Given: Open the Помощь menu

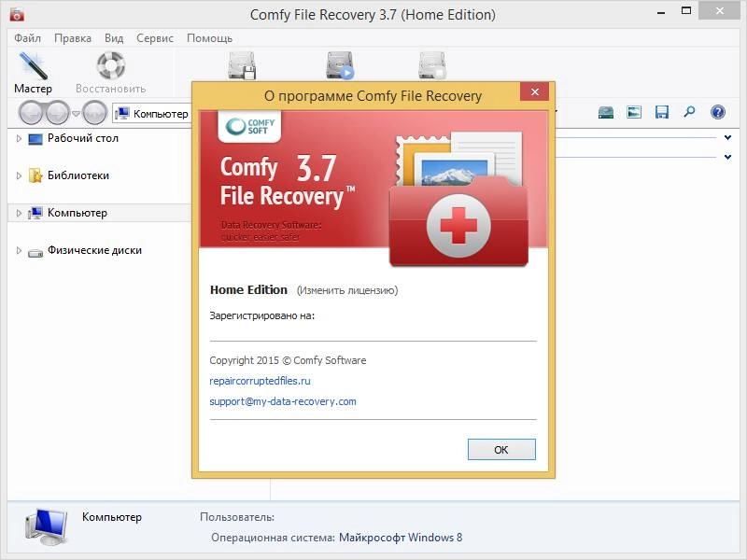Looking at the screenshot, I should coord(209,38).
